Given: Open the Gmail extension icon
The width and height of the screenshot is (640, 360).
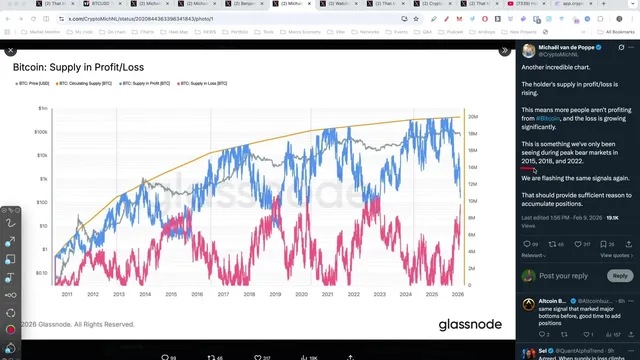Looking at the screenshot, I should pos(459,19).
